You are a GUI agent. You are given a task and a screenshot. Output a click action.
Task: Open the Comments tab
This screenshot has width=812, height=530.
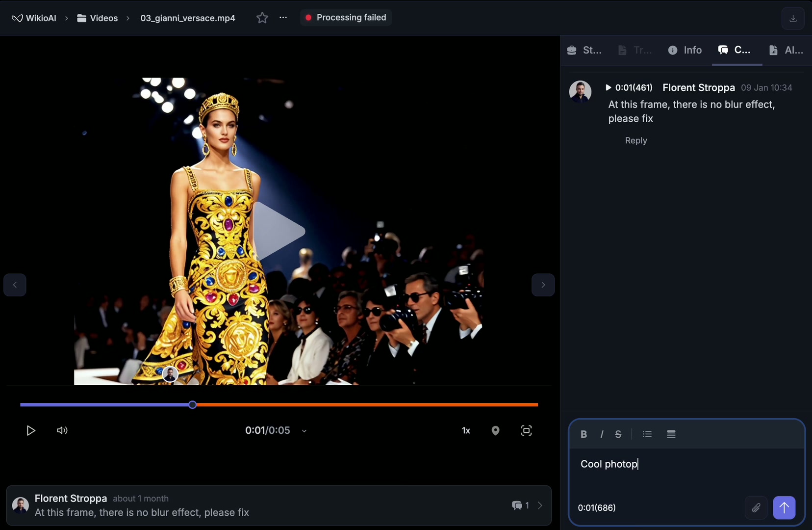tap(735, 50)
